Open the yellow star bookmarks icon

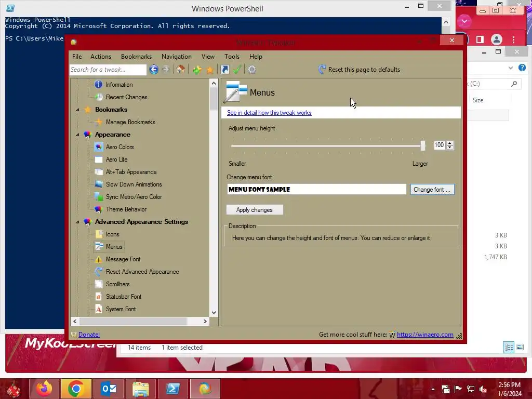tap(210, 70)
